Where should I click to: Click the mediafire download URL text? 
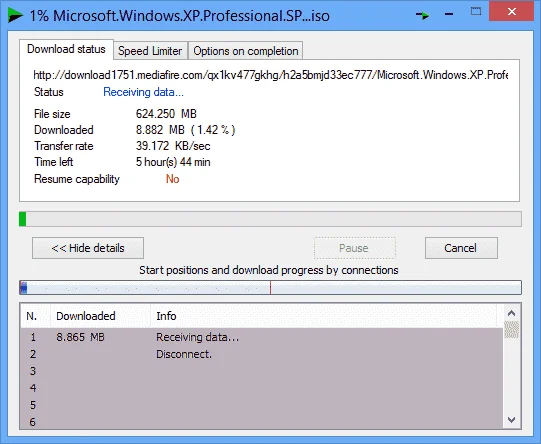click(270, 75)
